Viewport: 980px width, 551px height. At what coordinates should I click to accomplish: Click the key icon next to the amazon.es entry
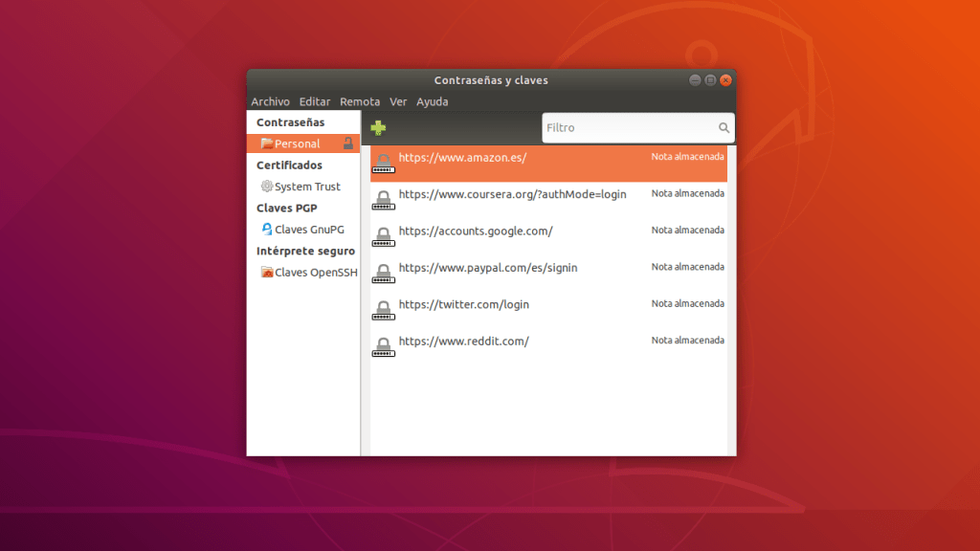tap(383, 163)
